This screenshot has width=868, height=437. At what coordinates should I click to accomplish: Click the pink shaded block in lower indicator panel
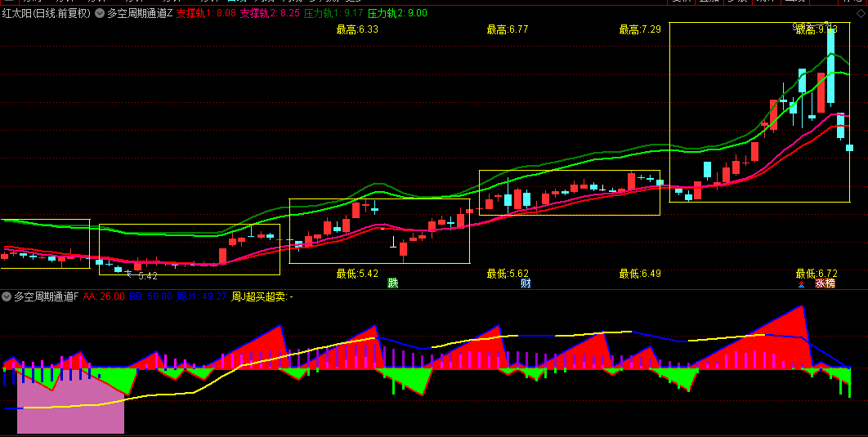pyautogui.click(x=70, y=401)
